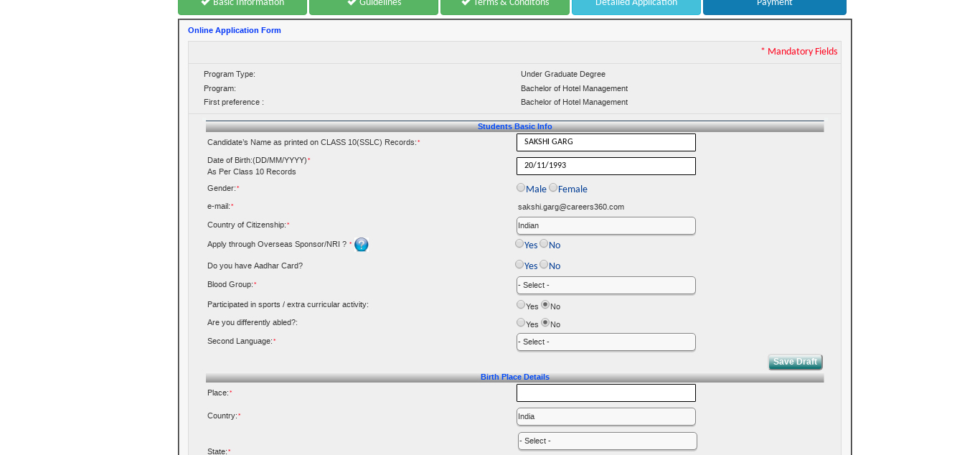The height and width of the screenshot is (455, 980).
Task: Open the Second Language dropdown
Action: [606, 342]
